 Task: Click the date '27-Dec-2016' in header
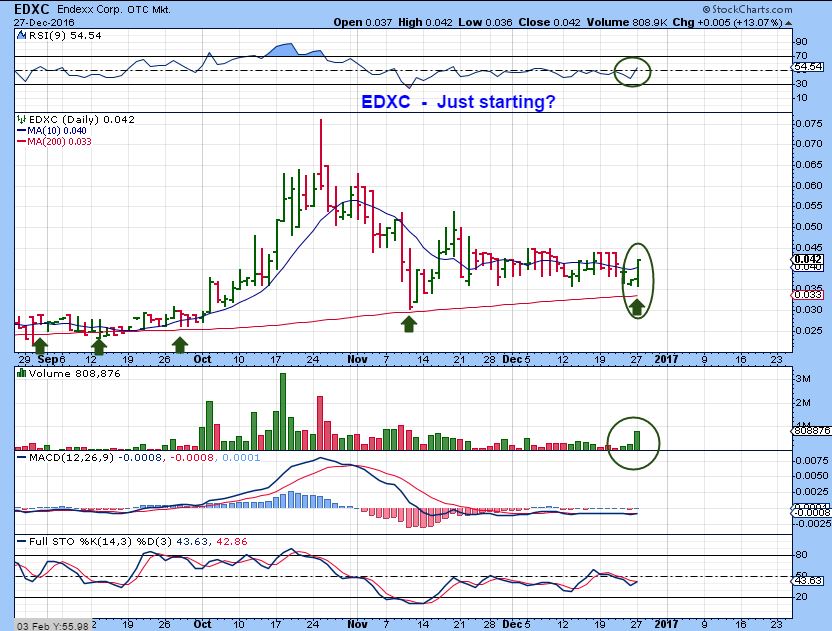point(44,23)
